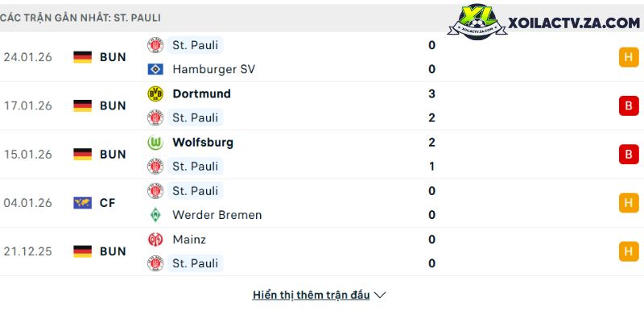Screen dimensions: 644x322
Task: Click the orange H badge for Mainz match
Action: coord(628,251)
